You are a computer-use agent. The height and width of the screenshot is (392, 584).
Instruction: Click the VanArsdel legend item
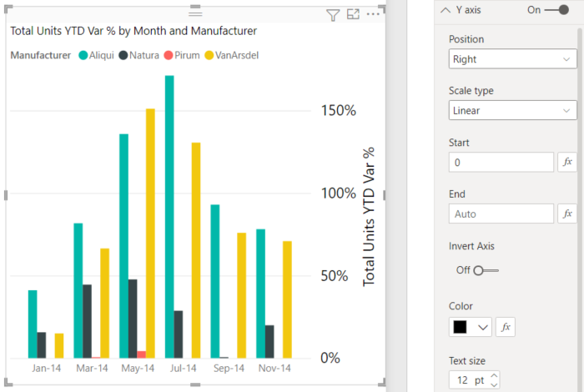pos(232,55)
